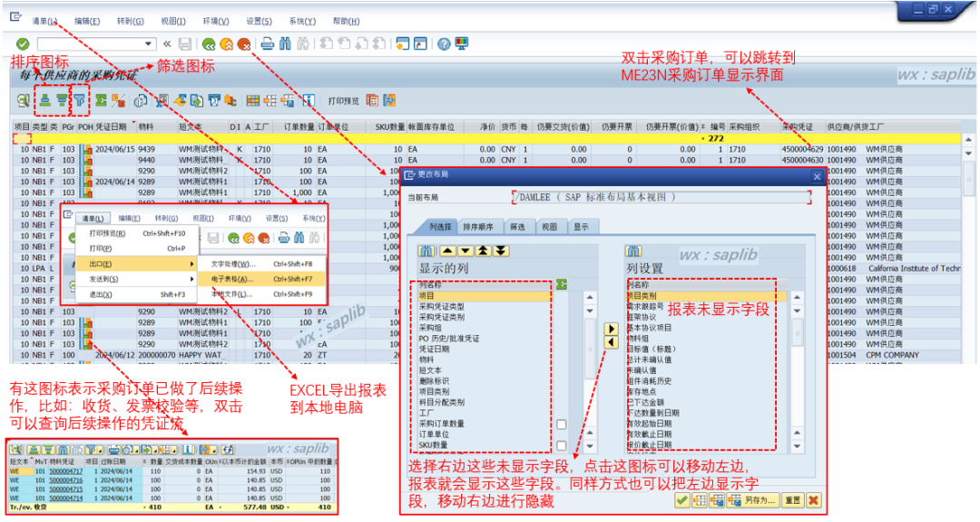Open a new SAP session with toolbar icon
Viewport: 980px width, 522px height.
coord(403,44)
